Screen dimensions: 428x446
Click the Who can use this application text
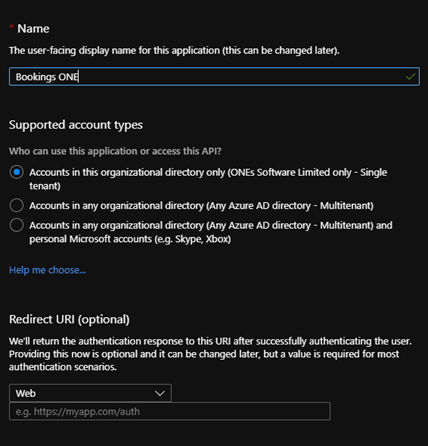[x=115, y=151]
